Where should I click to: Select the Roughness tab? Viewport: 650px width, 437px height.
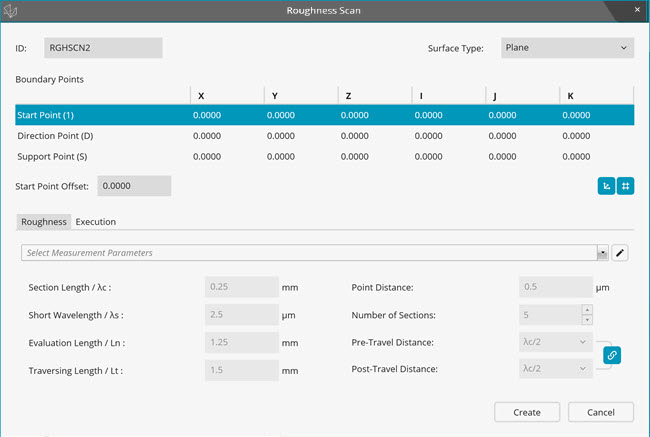click(x=43, y=222)
